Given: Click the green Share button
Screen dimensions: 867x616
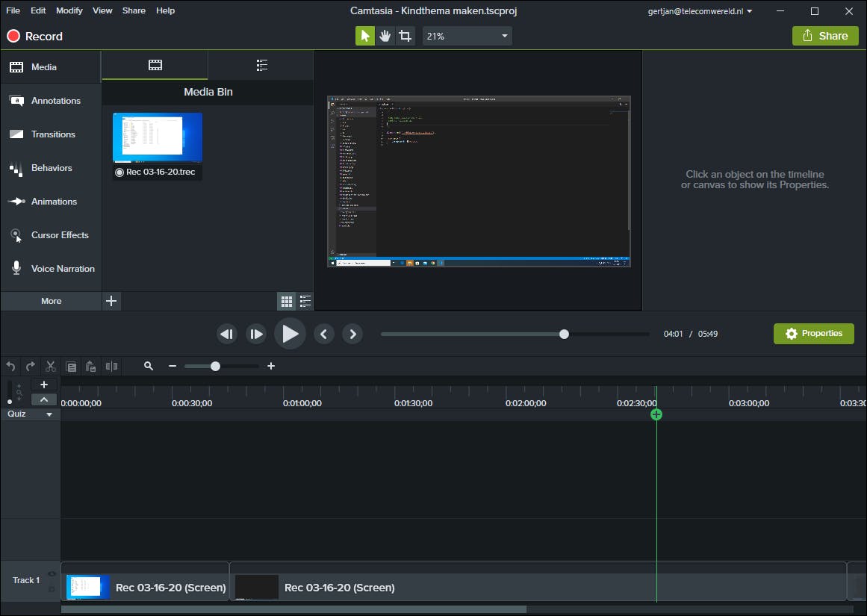Looking at the screenshot, I should coord(825,36).
